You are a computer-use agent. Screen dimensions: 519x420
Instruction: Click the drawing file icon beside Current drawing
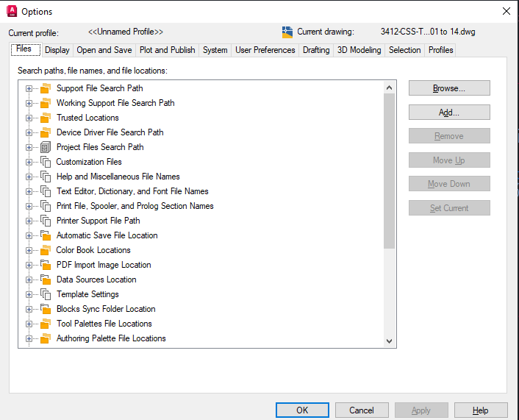pos(287,32)
